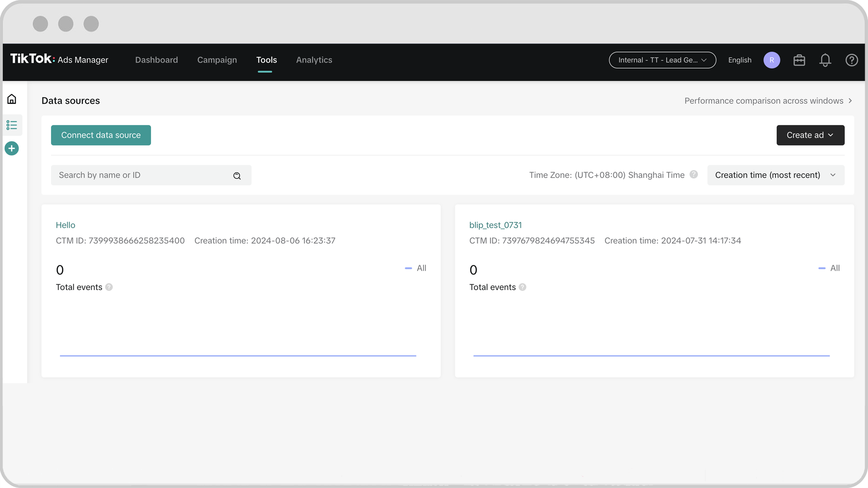Viewport: 868px width, 488px height.
Task: Open Performance comparison across windows link
Action: (x=768, y=101)
